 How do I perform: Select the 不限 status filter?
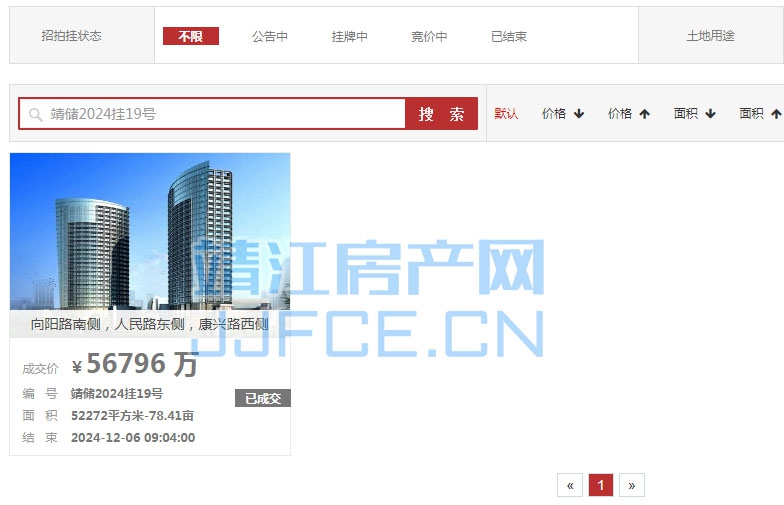pos(190,36)
